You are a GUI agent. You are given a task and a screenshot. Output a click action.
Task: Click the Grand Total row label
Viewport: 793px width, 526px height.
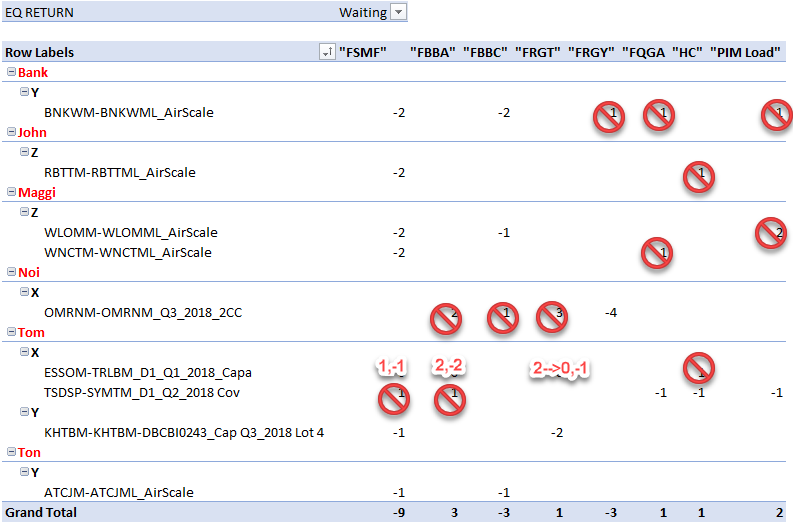coord(40,512)
